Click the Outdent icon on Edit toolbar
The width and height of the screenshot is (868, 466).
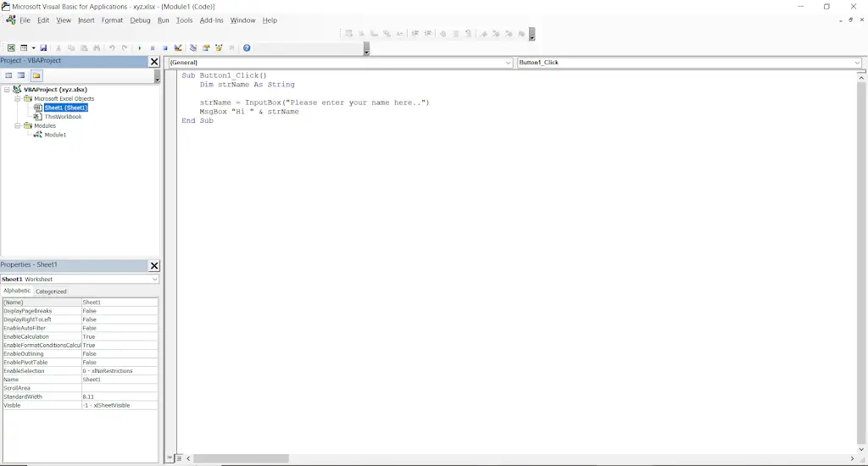pyautogui.click(x=428, y=34)
